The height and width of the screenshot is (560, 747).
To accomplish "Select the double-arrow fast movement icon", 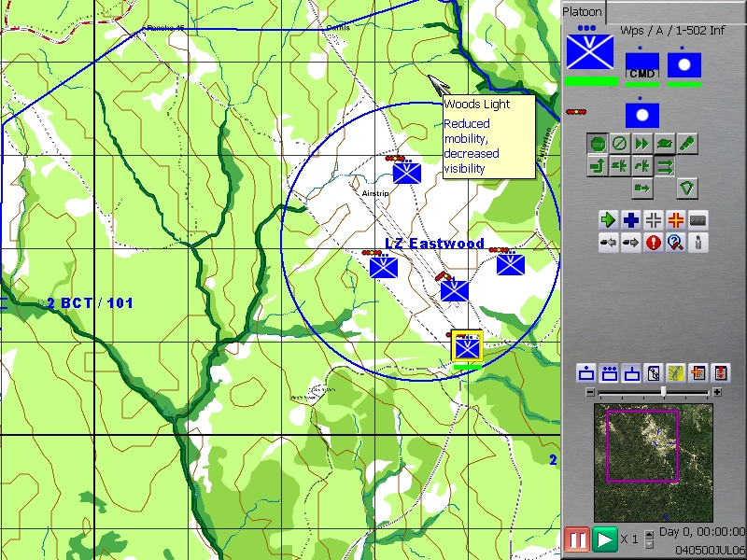I will [x=642, y=143].
